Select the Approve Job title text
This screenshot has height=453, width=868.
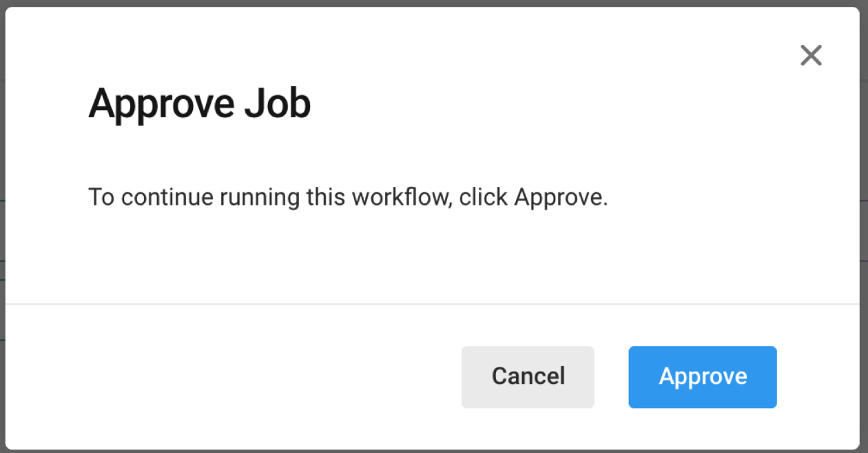point(199,103)
